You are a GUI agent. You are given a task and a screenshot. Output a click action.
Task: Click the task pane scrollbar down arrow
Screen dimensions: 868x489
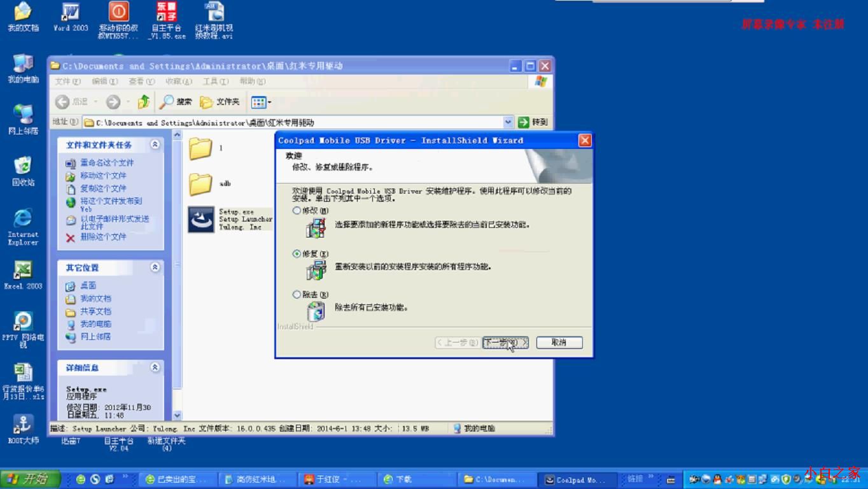pos(178,415)
